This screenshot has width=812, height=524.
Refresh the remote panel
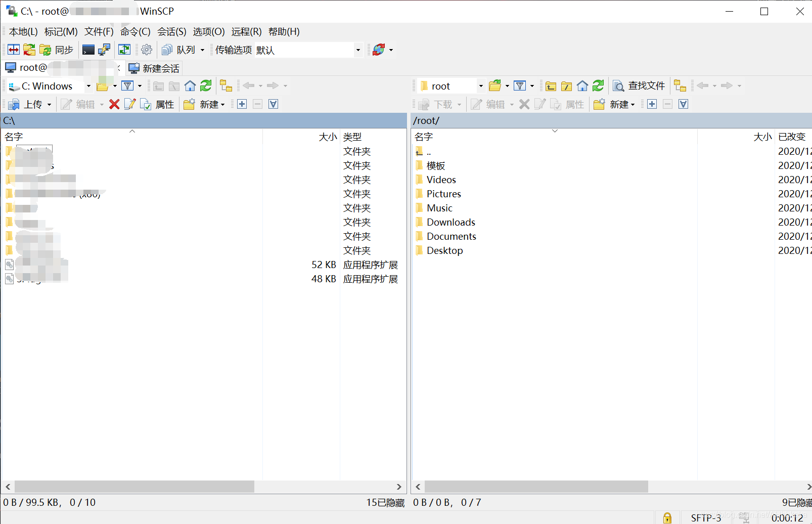(x=598, y=86)
